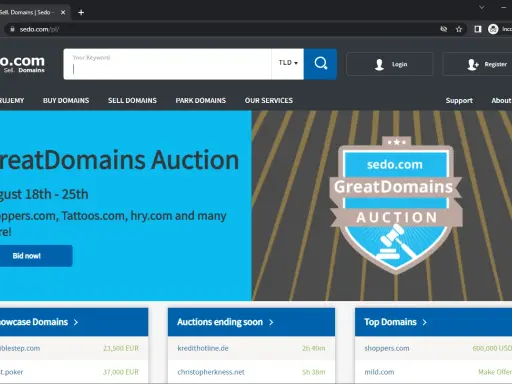
Task: Expand the Auctions ending soon chevron
Action: click(271, 322)
